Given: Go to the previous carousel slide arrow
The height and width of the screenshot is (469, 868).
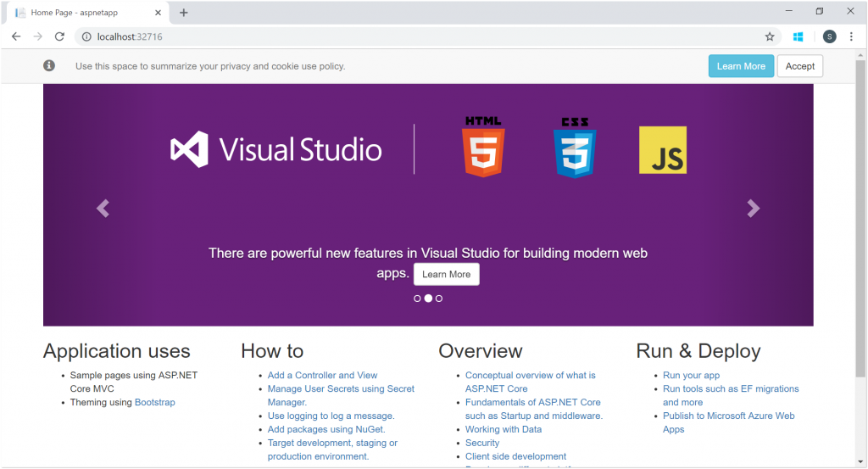Looking at the screenshot, I should pyautogui.click(x=103, y=208).
